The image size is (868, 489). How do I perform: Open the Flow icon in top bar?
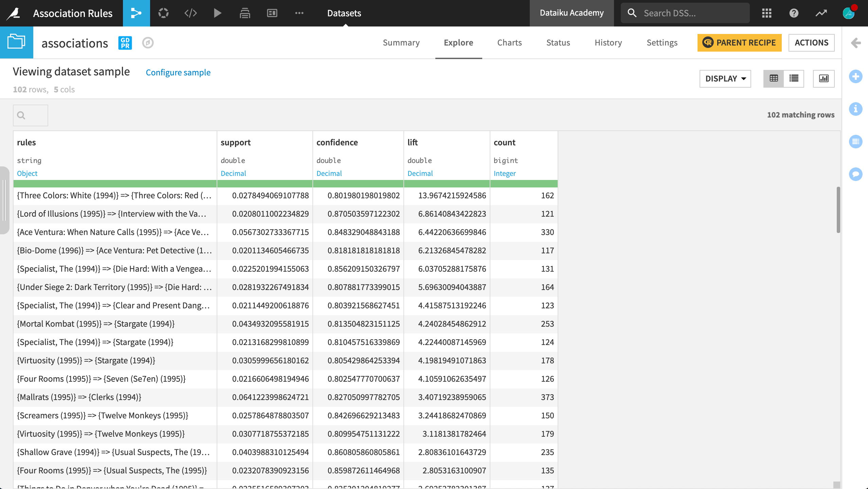(136, 13)
